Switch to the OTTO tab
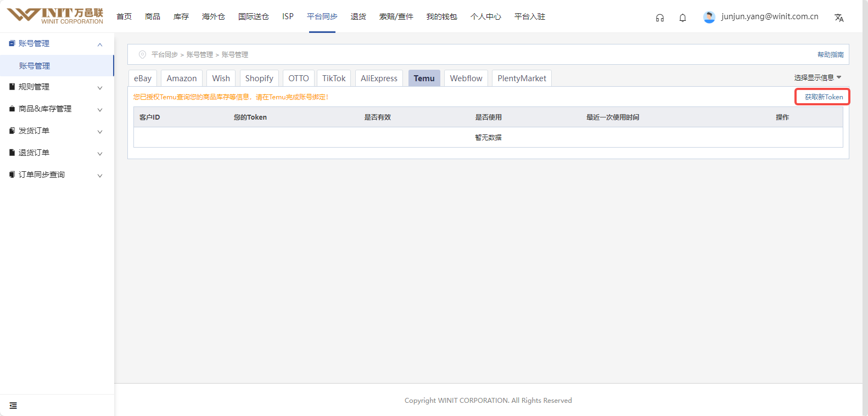Image resolution: width=868 pixels, height=416 pixels. [x=299, y=78]
